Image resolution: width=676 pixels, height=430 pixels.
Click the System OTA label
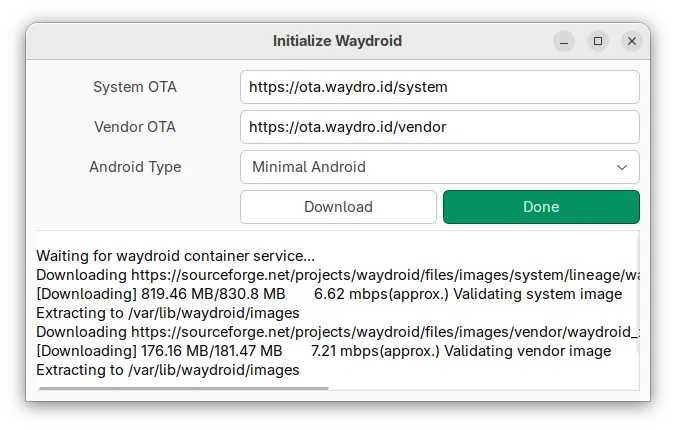(x=135, y=87)
